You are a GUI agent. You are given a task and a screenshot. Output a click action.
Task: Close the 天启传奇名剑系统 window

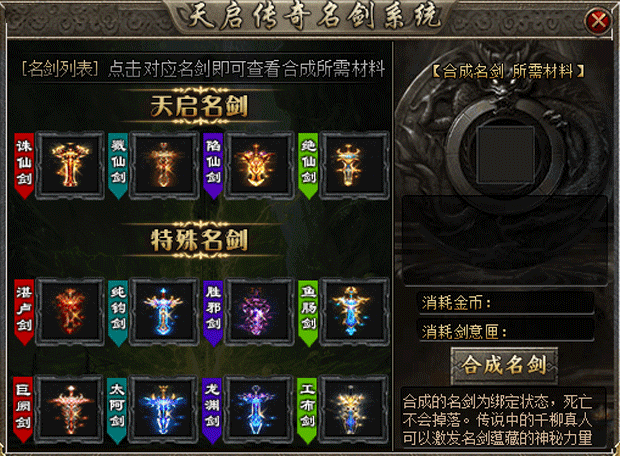pos(598,20)
